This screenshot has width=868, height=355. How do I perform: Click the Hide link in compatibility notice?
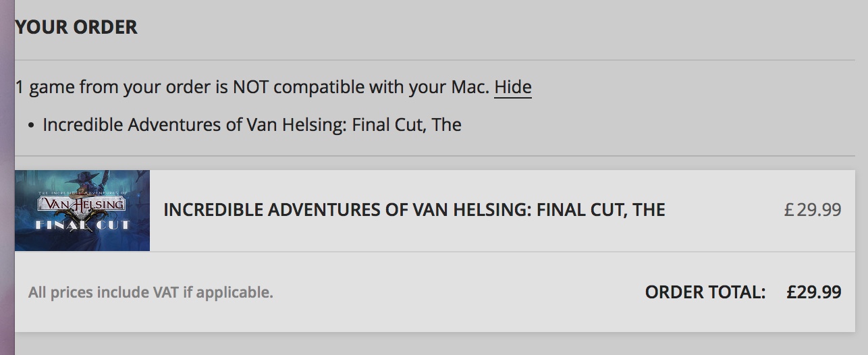(512, 88)
